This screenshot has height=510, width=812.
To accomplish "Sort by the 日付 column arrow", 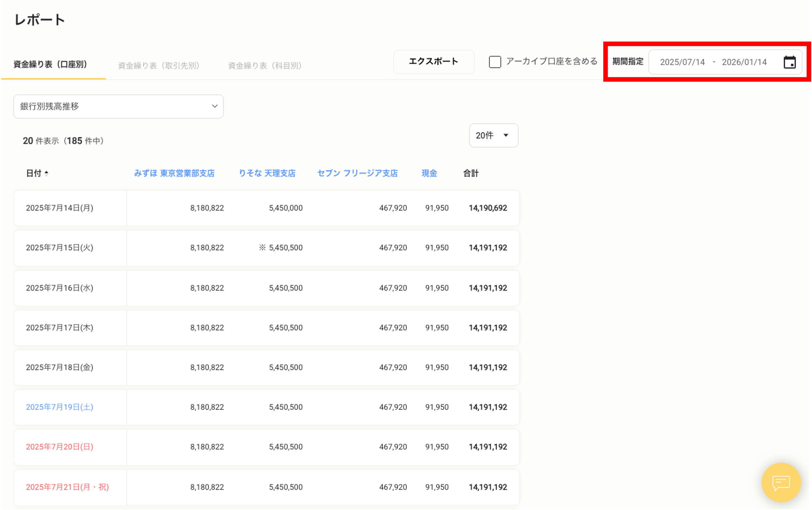I will [47, 173].
